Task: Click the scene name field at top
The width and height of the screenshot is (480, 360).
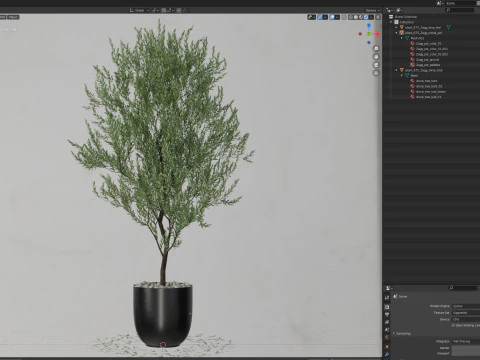Action: pyautogui.click(x=461, y=3)
